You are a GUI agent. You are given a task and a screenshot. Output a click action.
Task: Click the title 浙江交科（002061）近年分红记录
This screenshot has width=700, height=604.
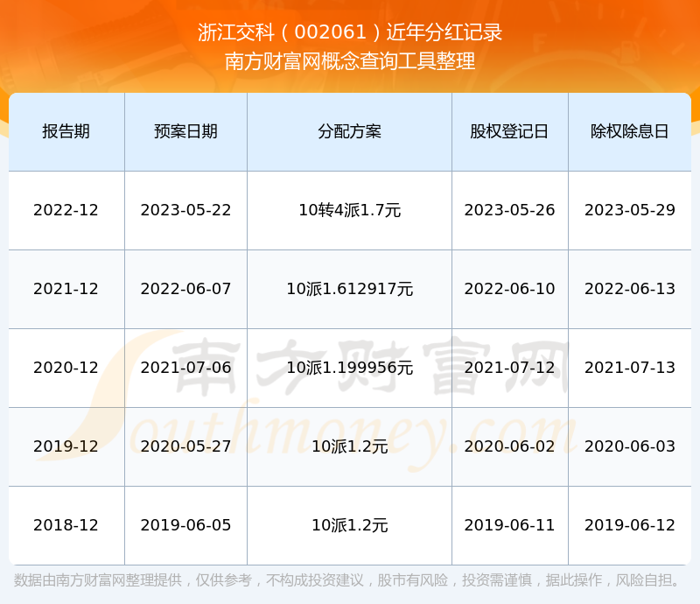tap(350, 32)
